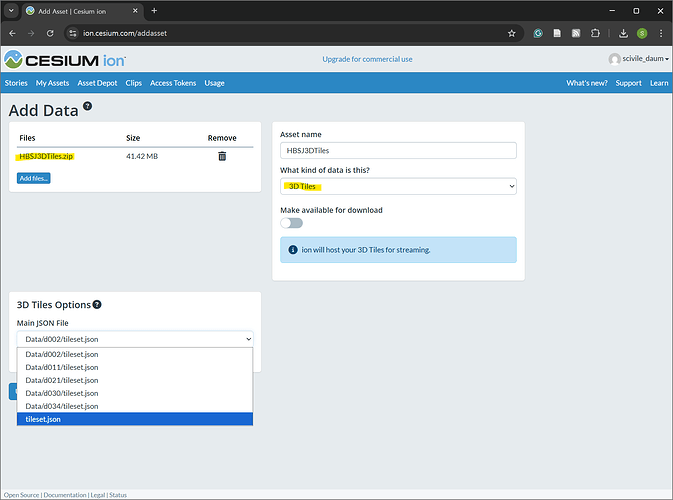Open the 3D Tiles Options help icon
The width and height of the screenshot is (673, 500).
click(97, 305)
